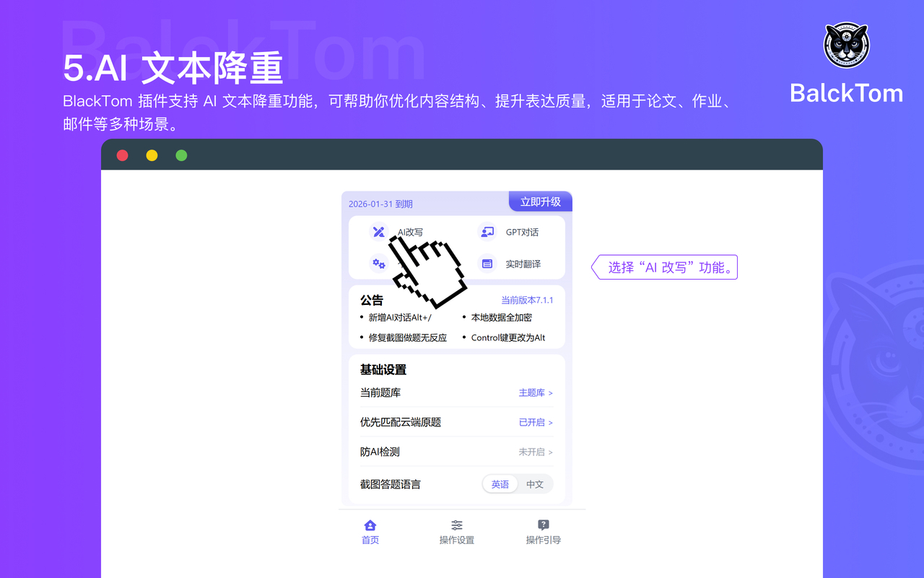Click the Control键更改为Alt announcement
This screenshot has height=578, width=924.
(508, 337)
